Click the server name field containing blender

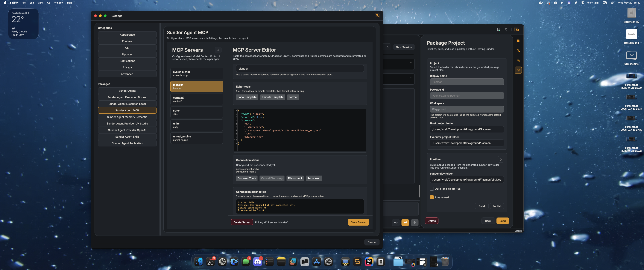point(300,69)
